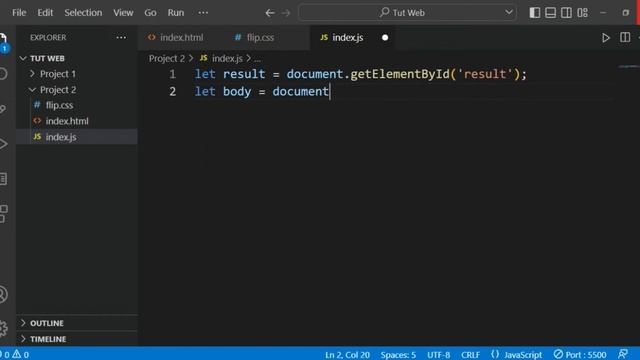Go forward with the right arrow
Screen dimensions: 640x360
(286, 13)
